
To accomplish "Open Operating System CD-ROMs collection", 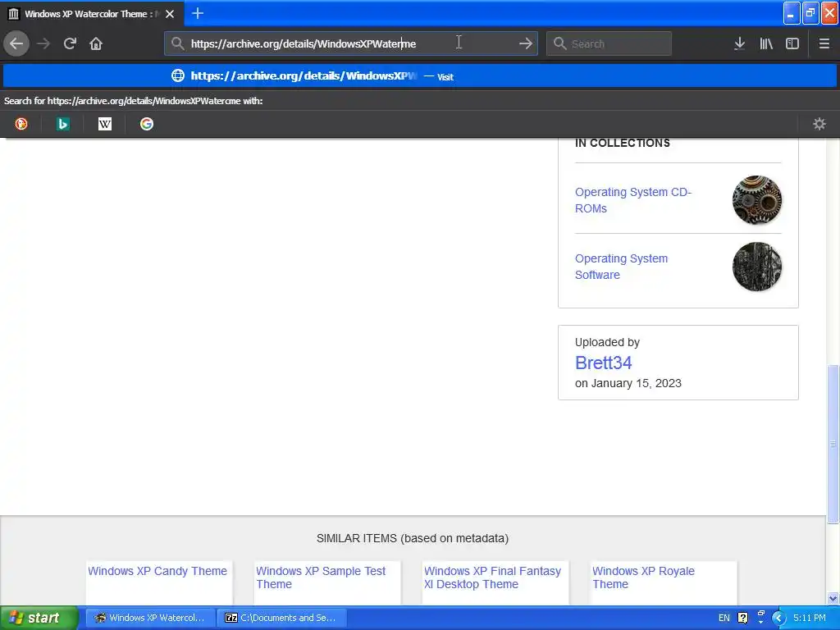I will tap(633, 200).
